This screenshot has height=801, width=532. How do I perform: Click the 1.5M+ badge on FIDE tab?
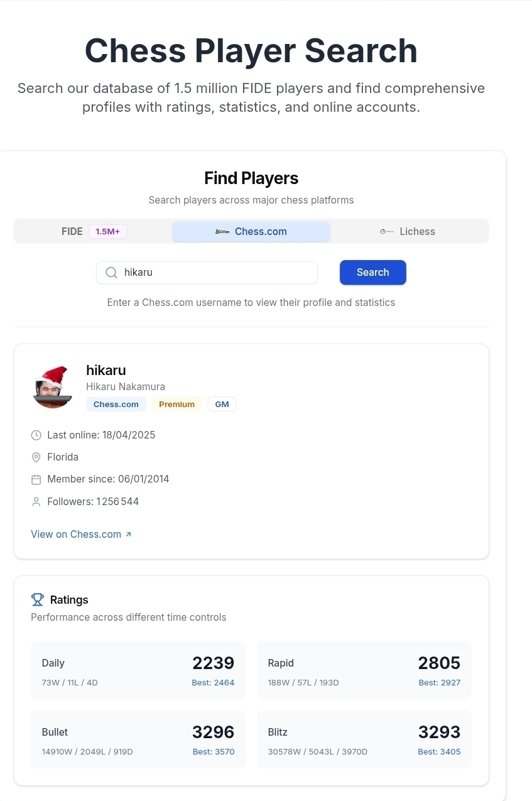(x=108, y=232)
